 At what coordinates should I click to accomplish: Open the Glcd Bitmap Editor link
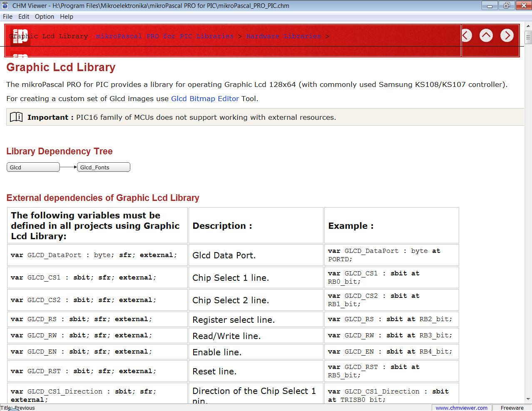[x=205, y=99]
